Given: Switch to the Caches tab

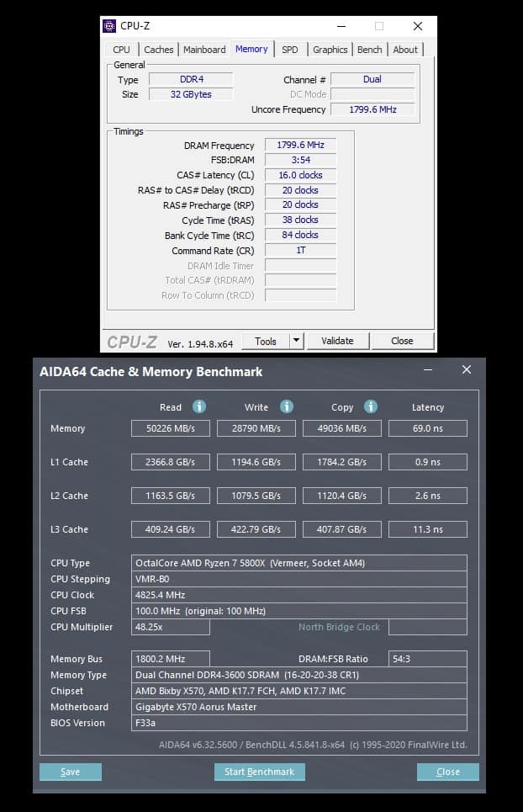Looking at the screenshot, I should click(x=159, y=50).
